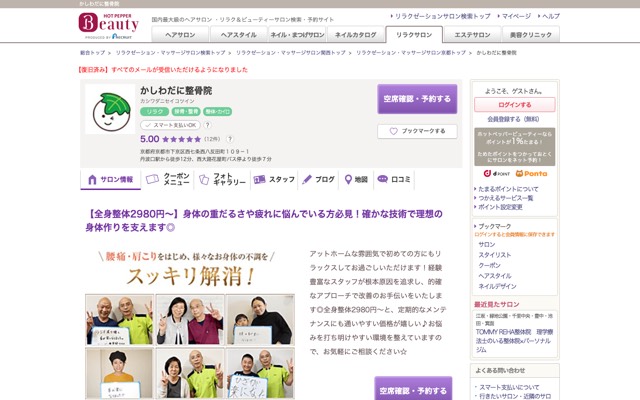The image size is (640, 400).
Task: Click the lower 空席確認・予約する button
Action: coord(413,390)
